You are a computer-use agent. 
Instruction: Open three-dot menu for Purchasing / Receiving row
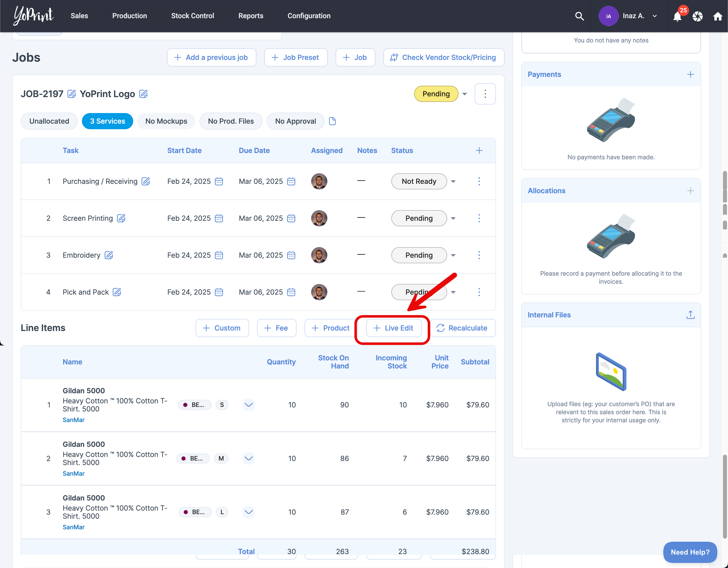(479, 181)
